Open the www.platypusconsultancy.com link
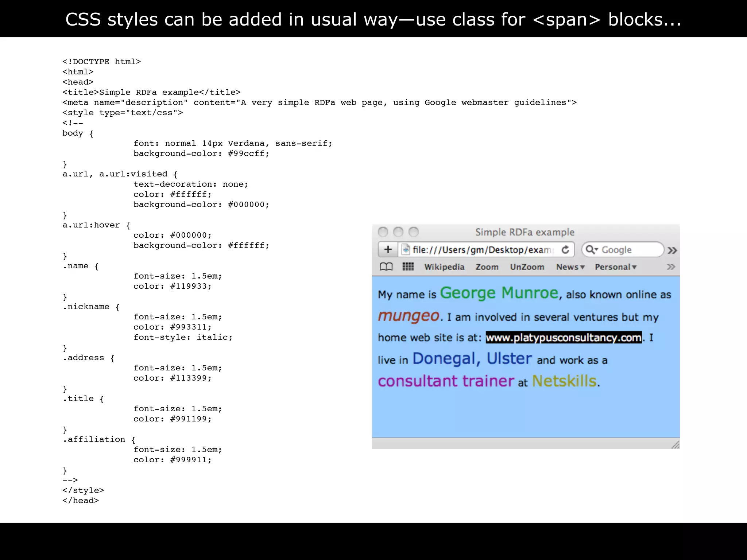The image size is (747, 560). tap(564, 338)
